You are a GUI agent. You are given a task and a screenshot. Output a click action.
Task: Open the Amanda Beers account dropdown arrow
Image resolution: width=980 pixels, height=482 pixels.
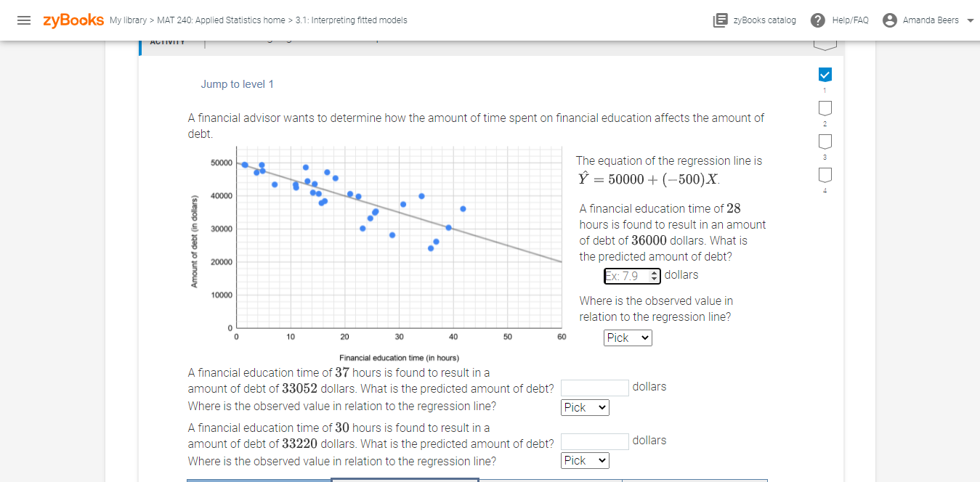coord(968,20)
